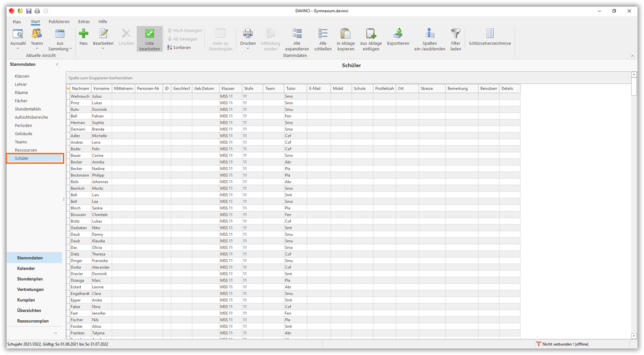Open Schlüsselverzeichnisse from the ribbon
644x355 pixels.
490,34
